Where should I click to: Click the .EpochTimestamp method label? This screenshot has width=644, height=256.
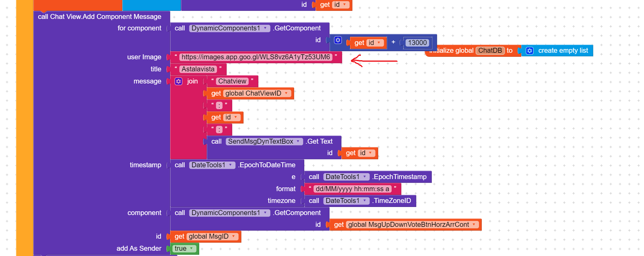[399, 177]
